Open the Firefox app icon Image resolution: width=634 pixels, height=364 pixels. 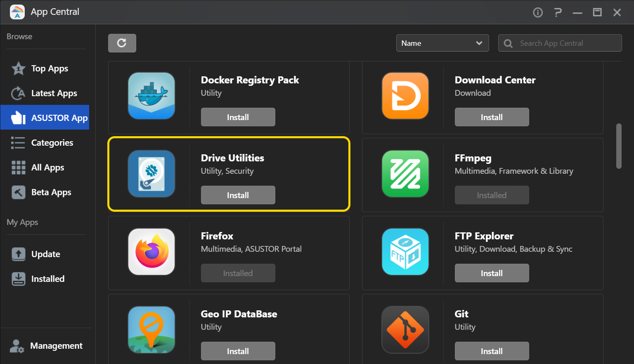151,252
